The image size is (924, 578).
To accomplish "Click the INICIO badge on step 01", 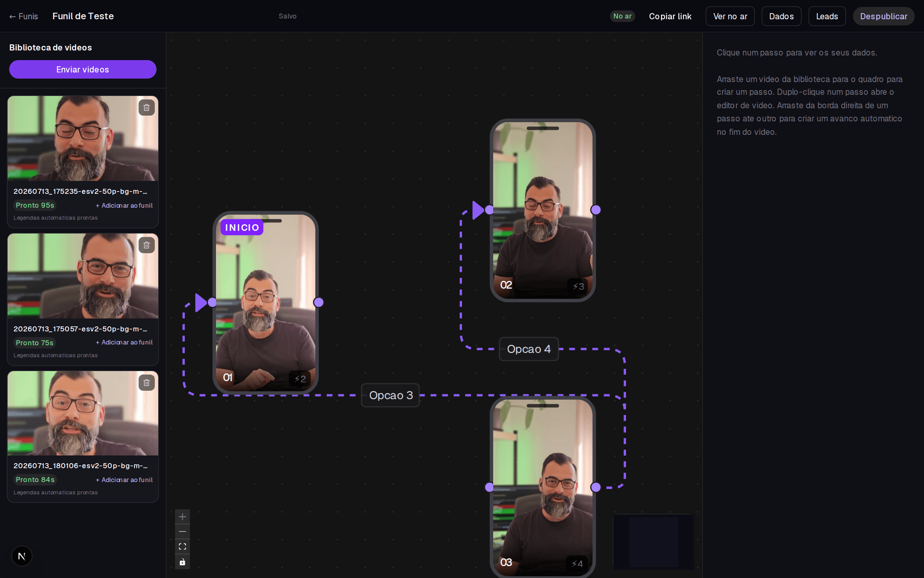I will pyautogui.click(x=242, y=227).
